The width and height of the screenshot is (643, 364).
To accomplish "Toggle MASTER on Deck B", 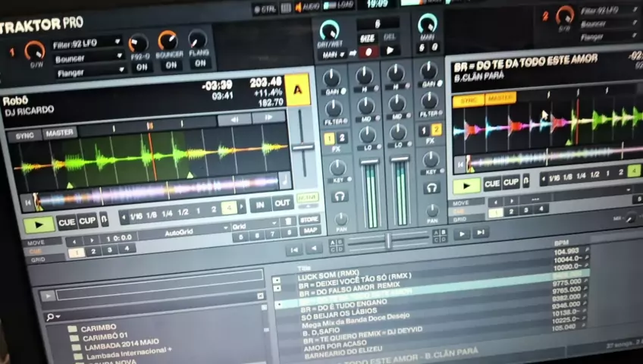I will click(x=500, y=99).
